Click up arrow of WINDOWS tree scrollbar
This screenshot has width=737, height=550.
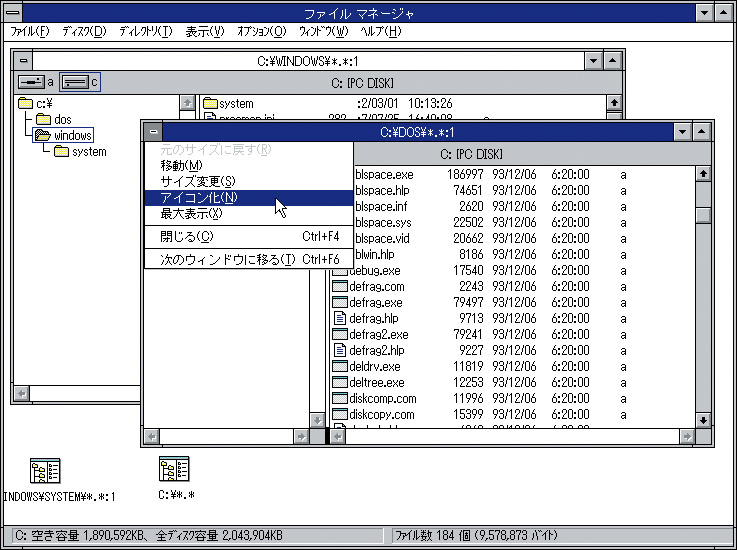tap(187, 102)
